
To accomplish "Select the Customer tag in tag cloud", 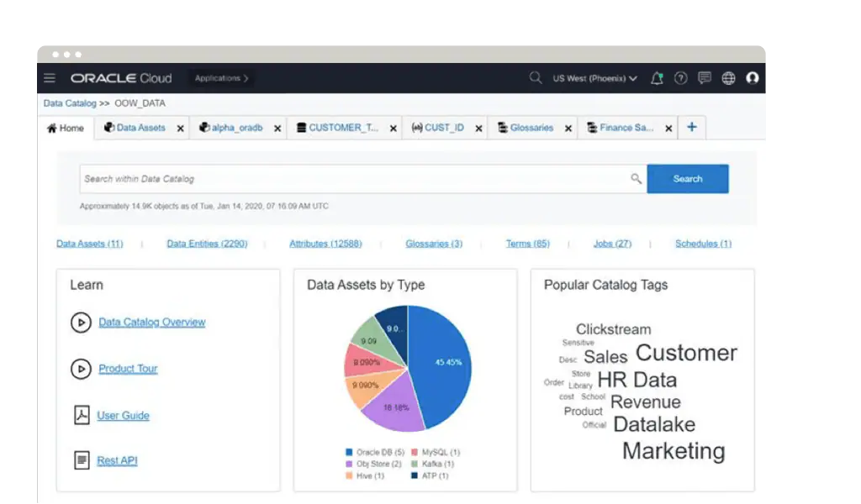I will [686, 353].
